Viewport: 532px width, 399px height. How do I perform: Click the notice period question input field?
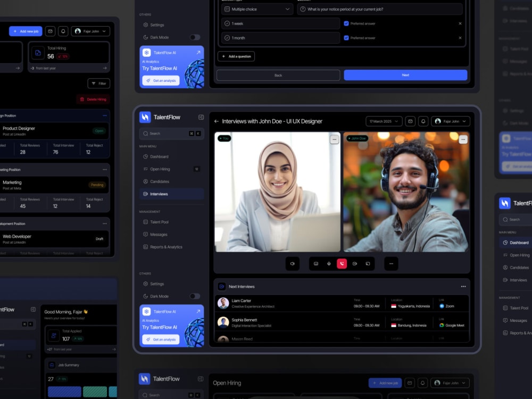[x=380, y=9]
